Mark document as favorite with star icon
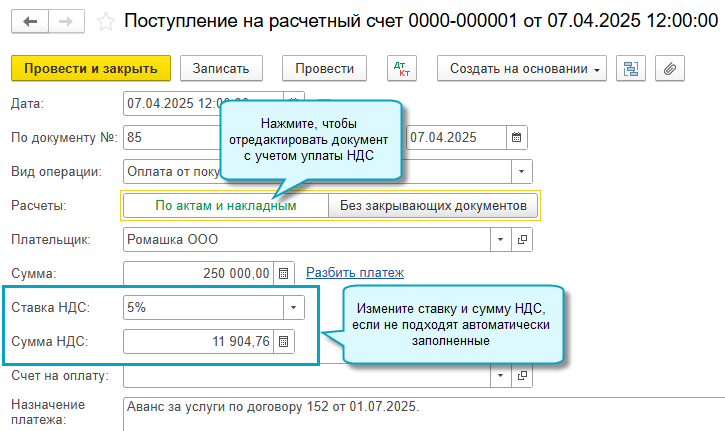 click(x=105, y=22)
